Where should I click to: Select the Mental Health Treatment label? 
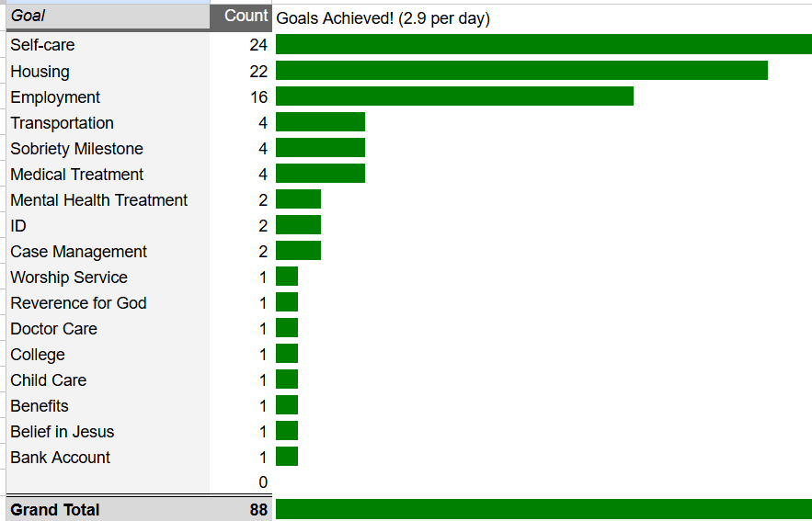(x=99, y=199)
